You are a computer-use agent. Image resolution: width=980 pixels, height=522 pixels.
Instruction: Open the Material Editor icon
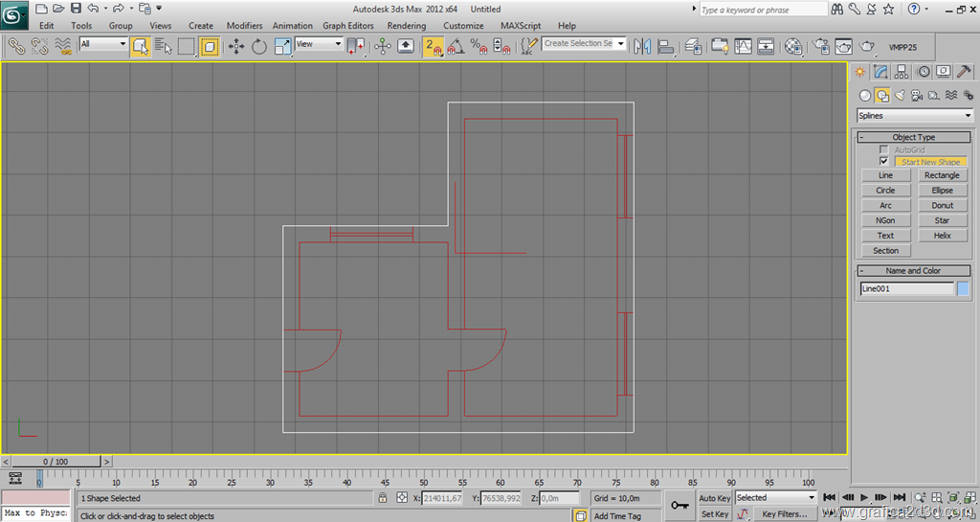point(792,46)
